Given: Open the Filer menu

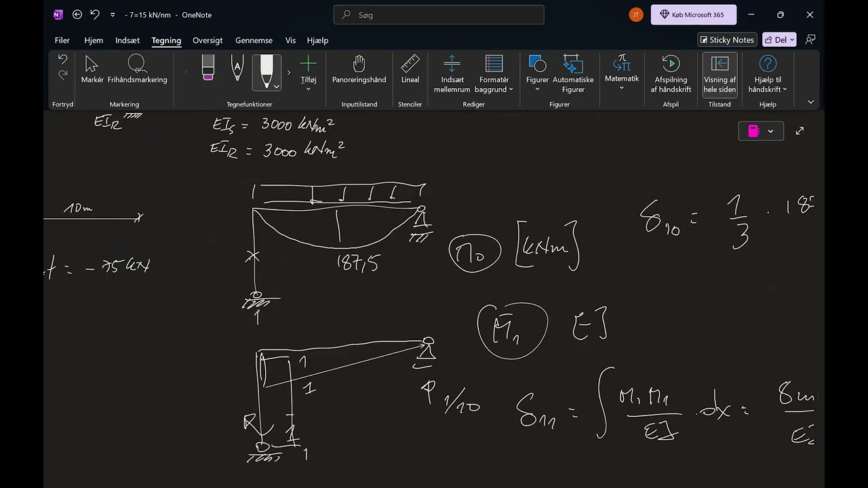Looking at the screenshot, I should coord(62,41).
